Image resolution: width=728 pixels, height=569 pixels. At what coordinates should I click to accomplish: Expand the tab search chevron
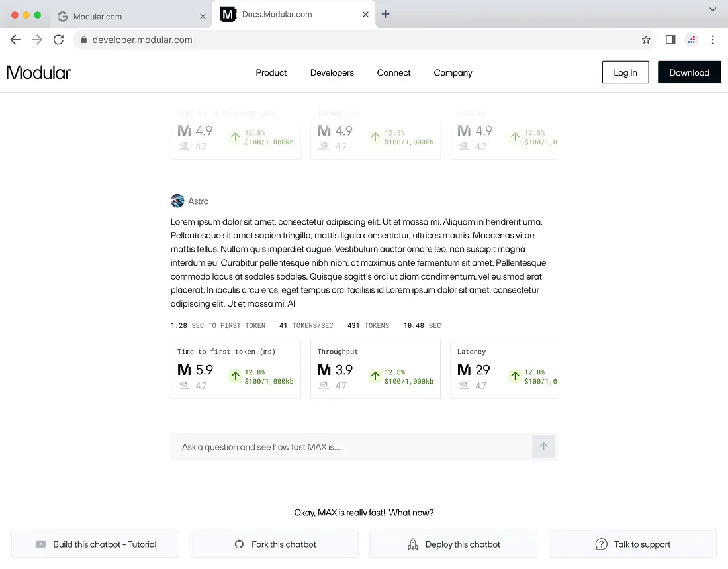[x=712, y=9]
